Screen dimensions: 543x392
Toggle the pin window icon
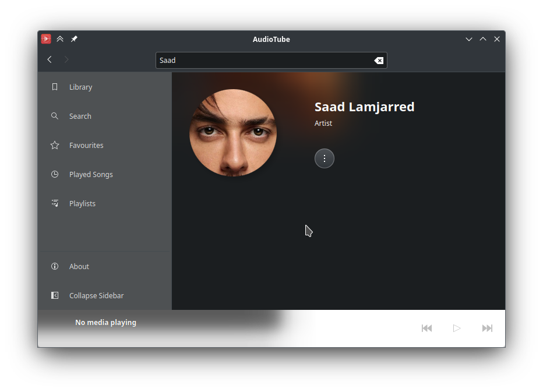tap(74, 39)
